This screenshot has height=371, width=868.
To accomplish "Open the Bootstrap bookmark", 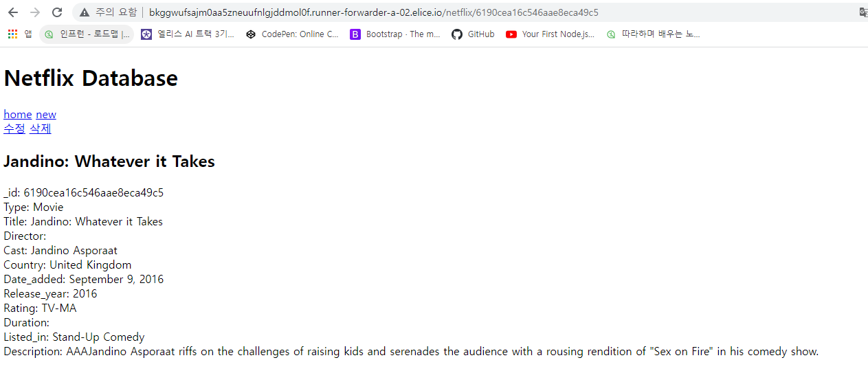I will click(x=395, y=34).
